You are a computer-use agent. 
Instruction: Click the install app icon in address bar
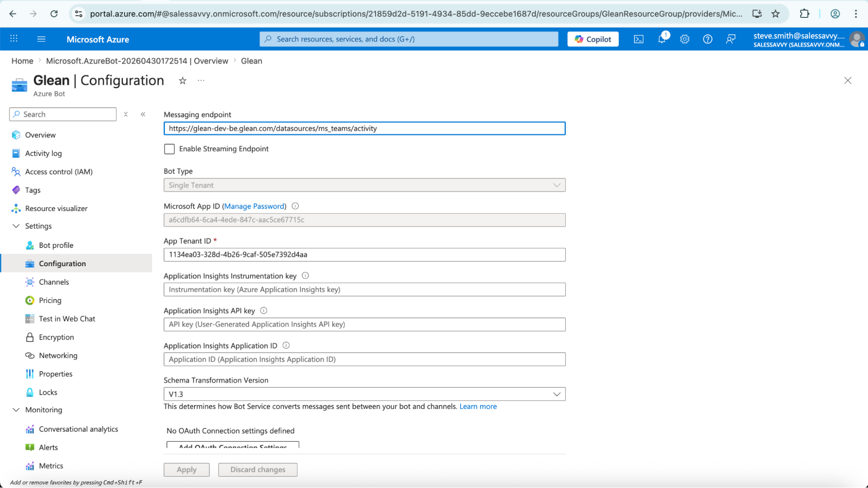(757, 14)
